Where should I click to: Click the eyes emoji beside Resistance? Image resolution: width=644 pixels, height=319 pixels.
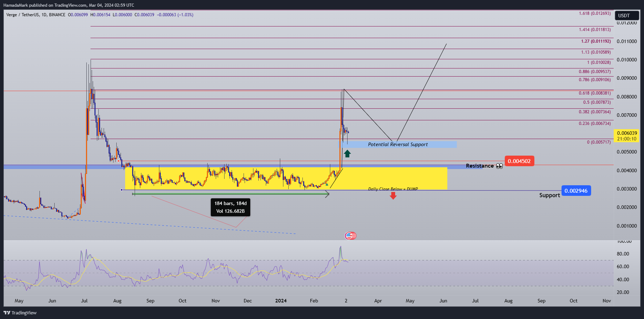coord(499,166)
